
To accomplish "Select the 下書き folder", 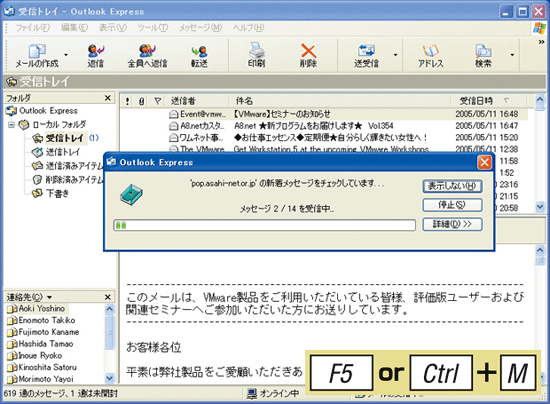I will 58,193.
